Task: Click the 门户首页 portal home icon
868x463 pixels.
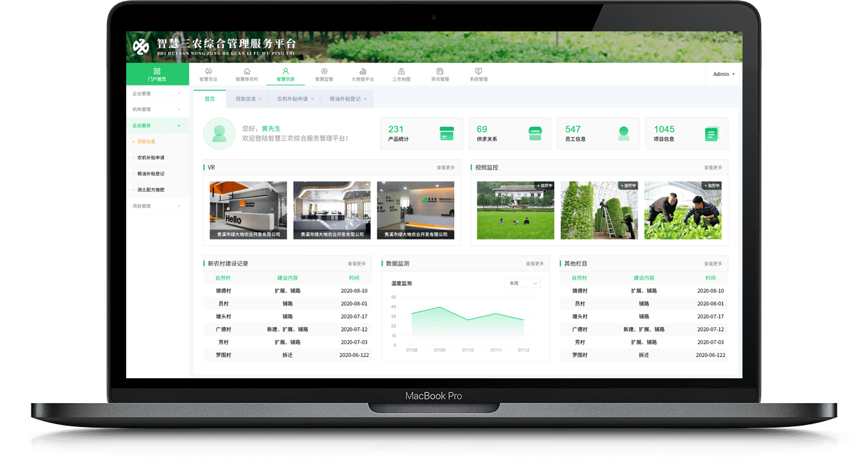Action: (x=157, y=71)
